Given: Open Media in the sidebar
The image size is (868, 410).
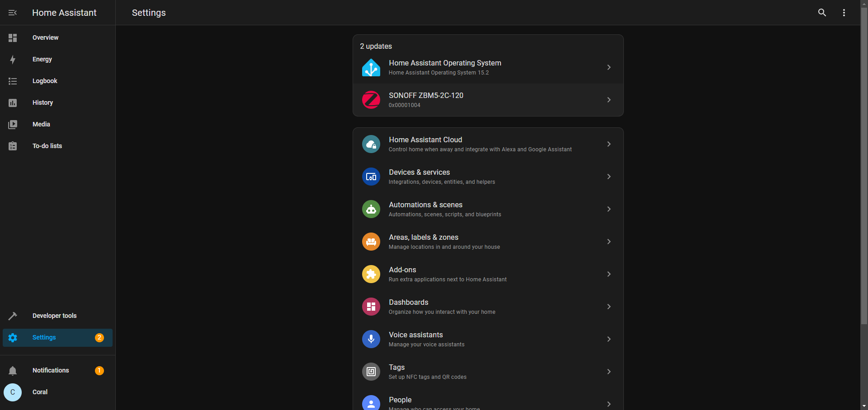Looking at the screenshot, I should [41, 124].
